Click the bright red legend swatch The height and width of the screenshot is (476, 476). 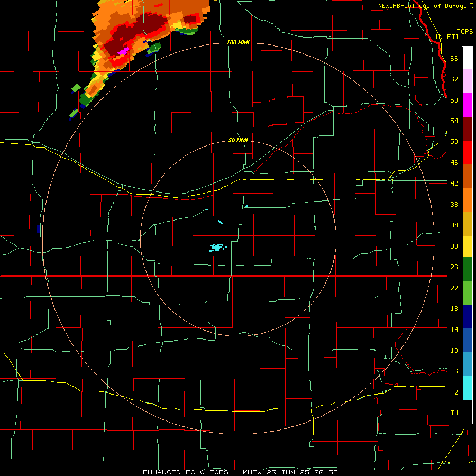coord(467,152)
